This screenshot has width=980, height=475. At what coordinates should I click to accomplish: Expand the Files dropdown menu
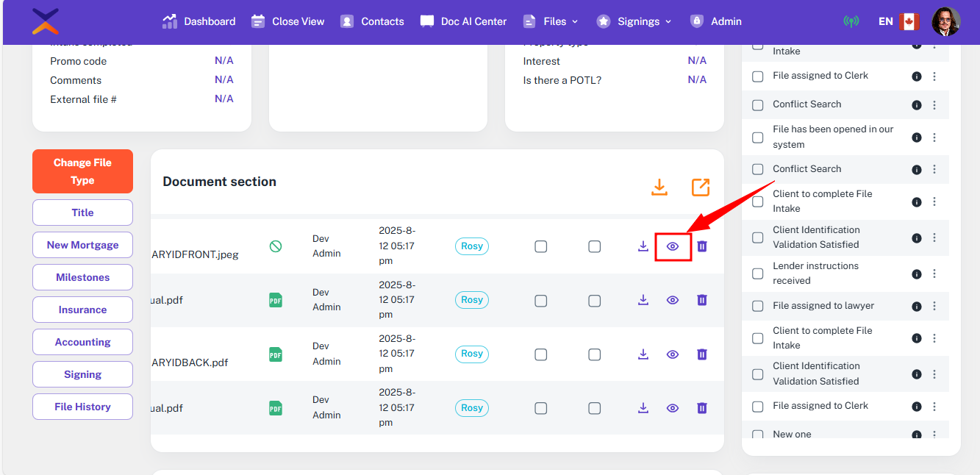coord(551,21)
